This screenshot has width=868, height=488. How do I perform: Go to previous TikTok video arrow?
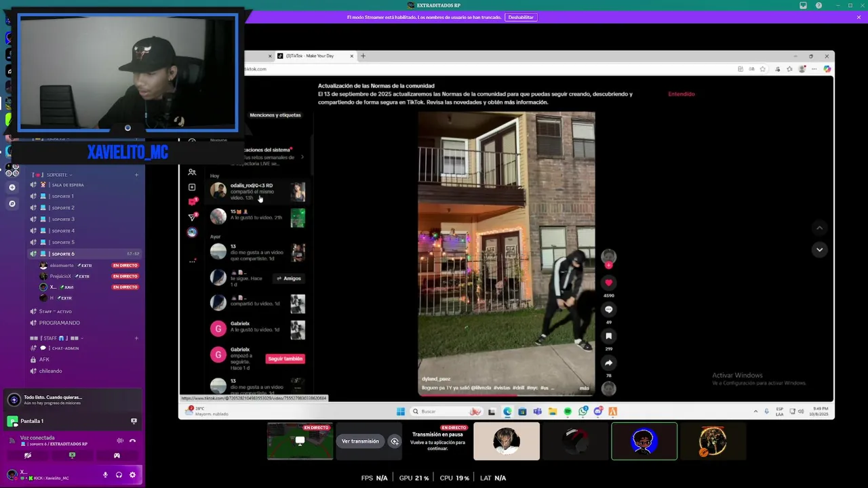pos(819,228)
